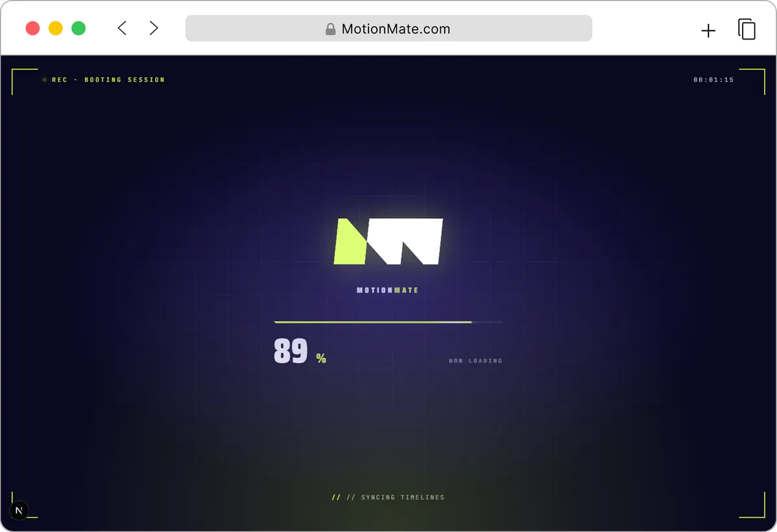Viewport: 777px width, 532px height.
Task: Click the 00:01:15 timecode
Action: [714, 80]
